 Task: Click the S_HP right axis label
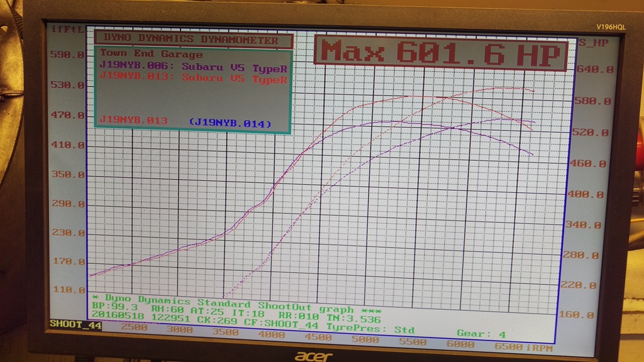pos(594,43)
